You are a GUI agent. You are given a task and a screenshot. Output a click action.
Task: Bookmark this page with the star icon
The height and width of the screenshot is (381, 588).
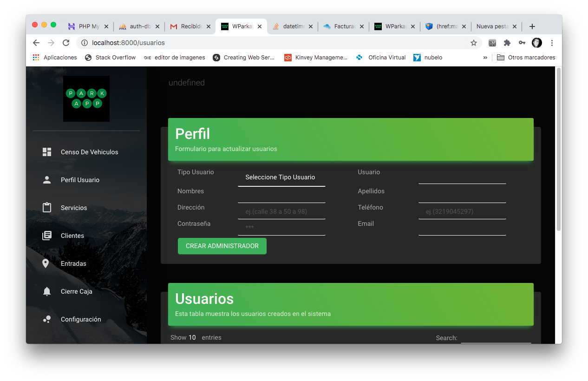click(x=474, y=43)
